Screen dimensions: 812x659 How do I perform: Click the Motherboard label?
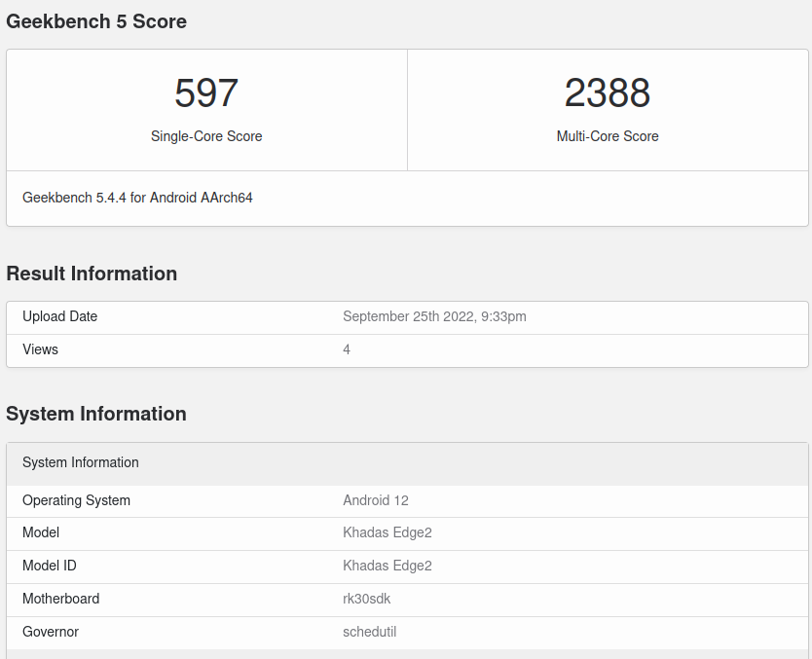(60, 599)
